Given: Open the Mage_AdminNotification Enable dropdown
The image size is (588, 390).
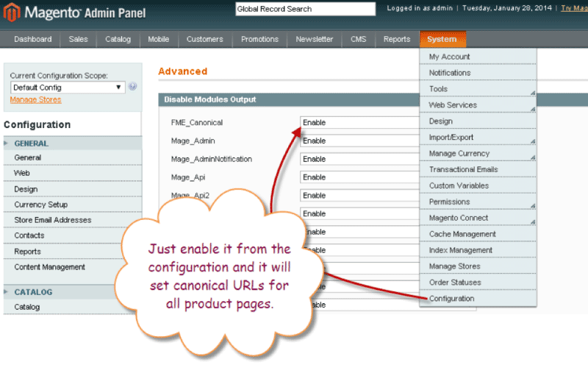Looking at the screenshot, I should pos(359,159).
